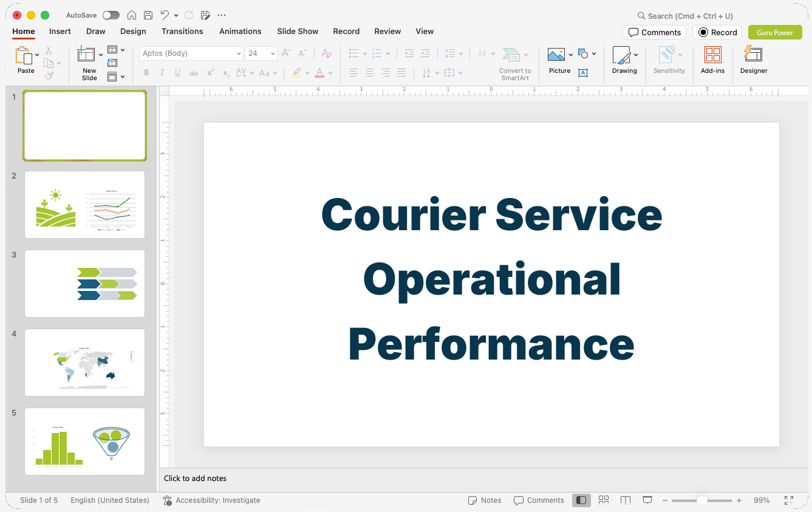This screenshot has width=812, height=512.
Task: Toggle Strikethrough formatting
Action: click(194, 73)
